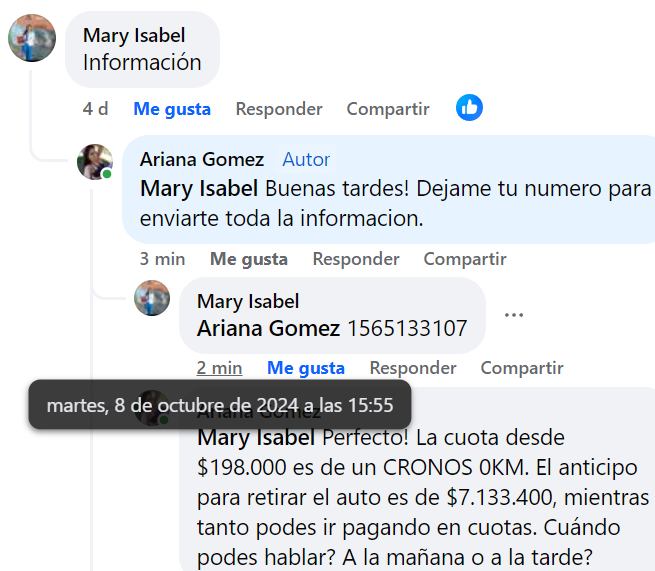Viewport: 655px width, 571px height.
Task: Reply to the phone number comment
Action: [x=413, y=368]
